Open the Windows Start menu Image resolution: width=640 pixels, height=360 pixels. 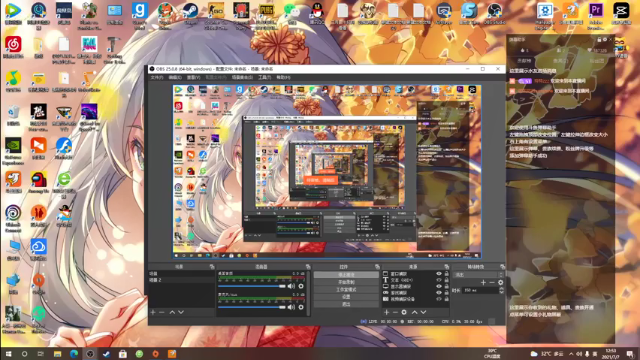pyautogui.click(x=8, y=354)
